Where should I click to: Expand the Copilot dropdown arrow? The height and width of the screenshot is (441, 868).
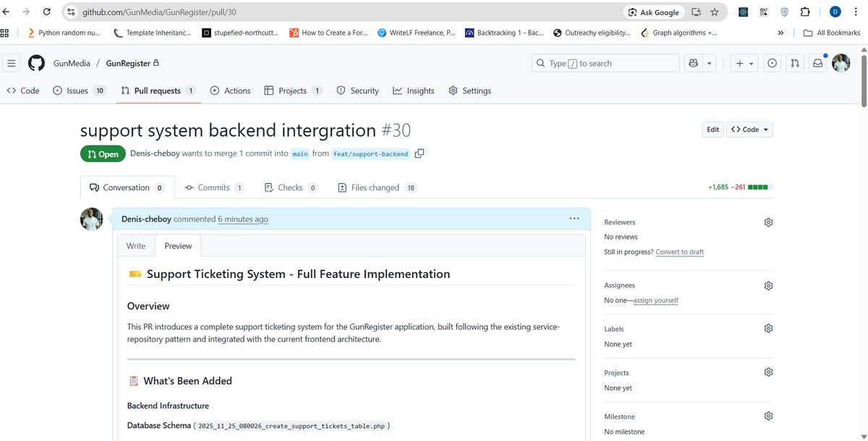[x=710, y=64]
